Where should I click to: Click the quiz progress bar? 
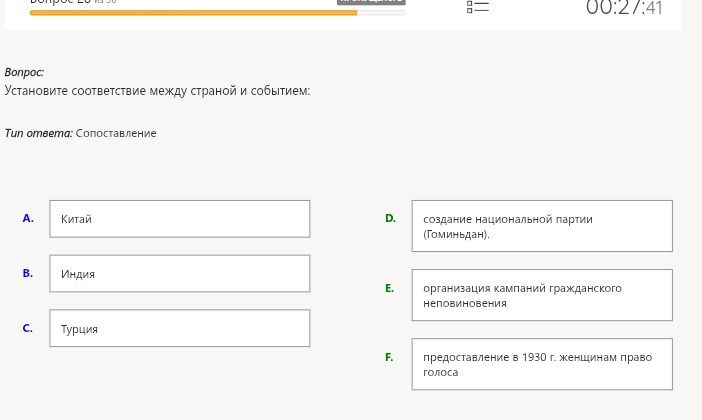click(218, 13)
